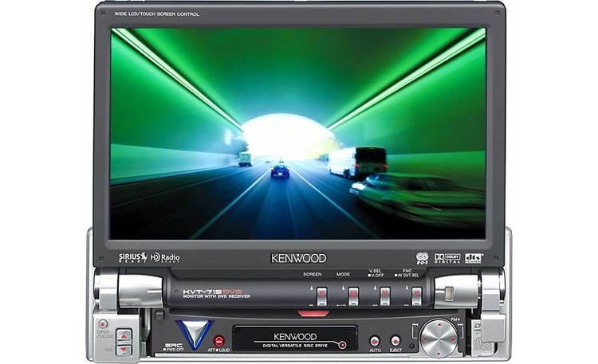Tap the left arrow on the silver control dial
This screenshot has width=598, height=364.
[424, 339]
